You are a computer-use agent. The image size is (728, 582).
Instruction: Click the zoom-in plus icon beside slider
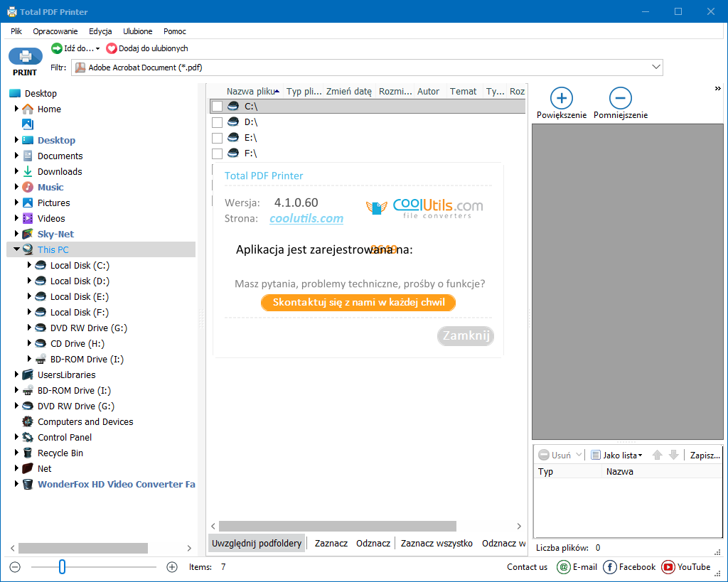click(172, 566)
